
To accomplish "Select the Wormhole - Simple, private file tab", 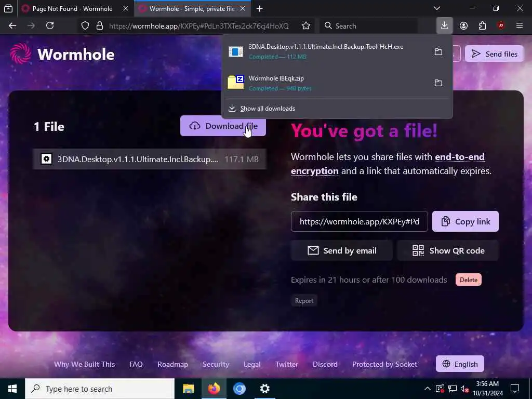I will tap(192, 9).
